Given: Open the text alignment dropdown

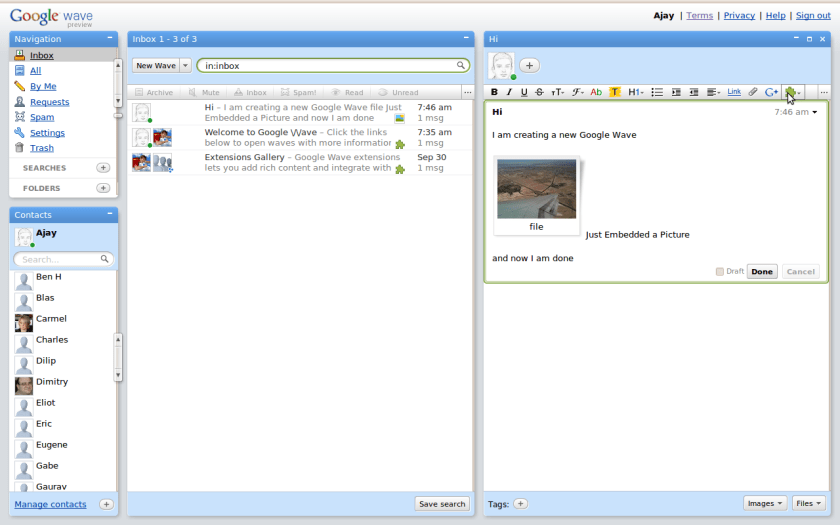Looking at the screenshot, I should tap(713, 92).
